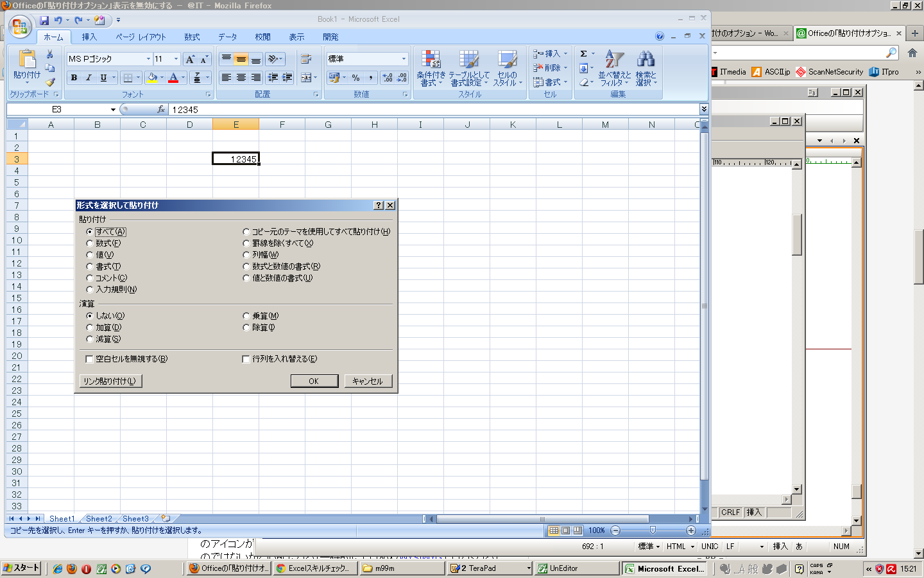Switch to the 挿入 ribbon tab
The height and width of the screenshot is (578, 924).
pyautogui.click(x=89, y=37)
